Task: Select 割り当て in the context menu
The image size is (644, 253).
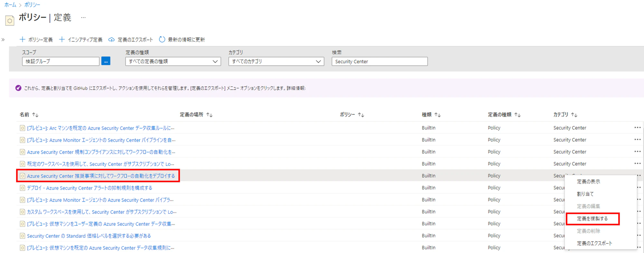Action: tap(585, 194)
